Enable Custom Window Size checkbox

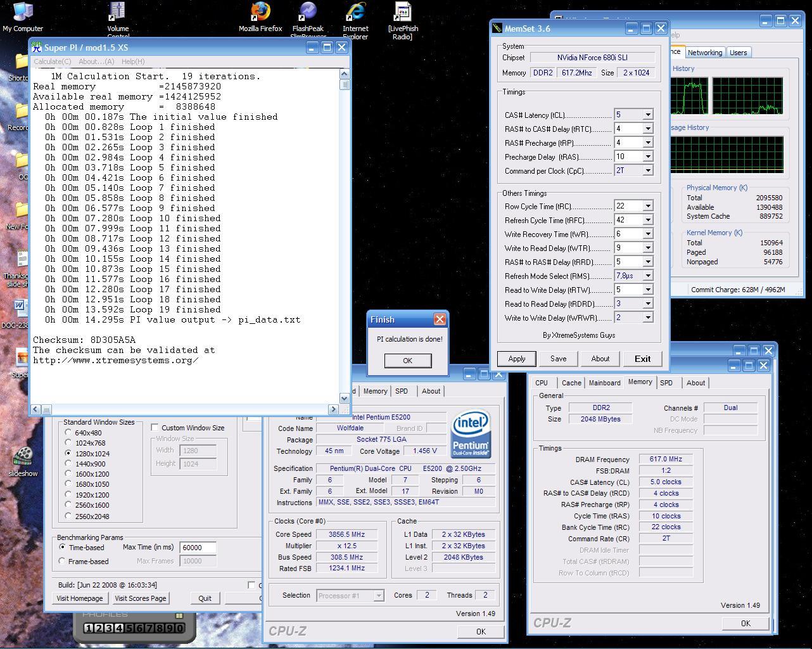155,428
